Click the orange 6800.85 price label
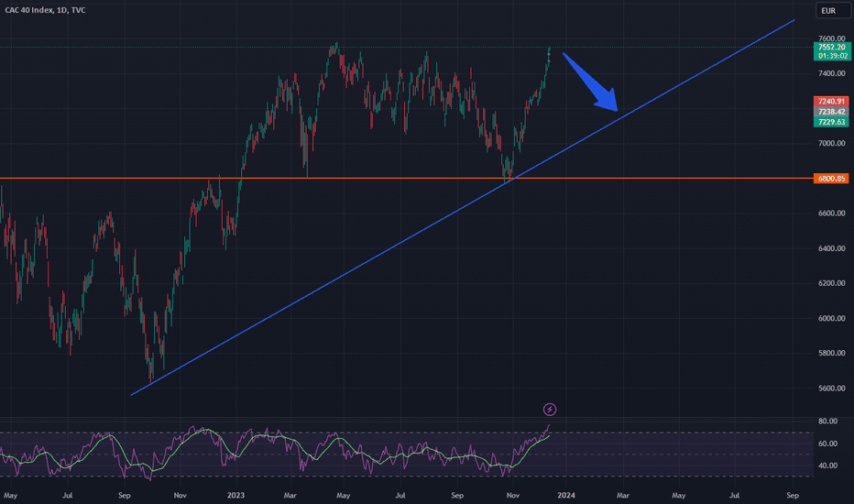854x504 pixels. point(831,179)
